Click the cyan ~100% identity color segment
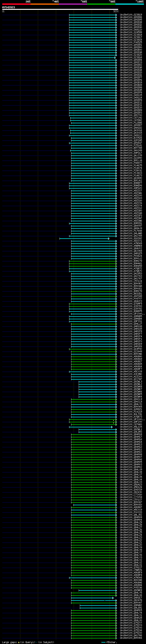 [x=130, y=4]
